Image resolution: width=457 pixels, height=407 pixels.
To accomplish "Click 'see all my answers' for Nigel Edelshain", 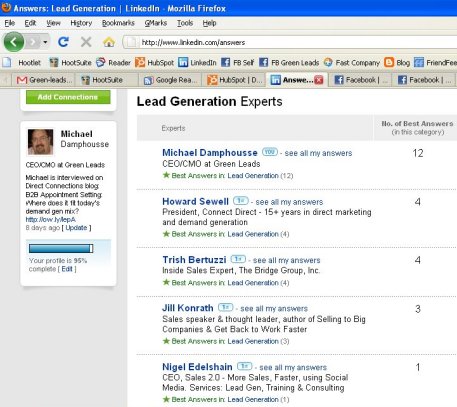I will coord(293,367).
